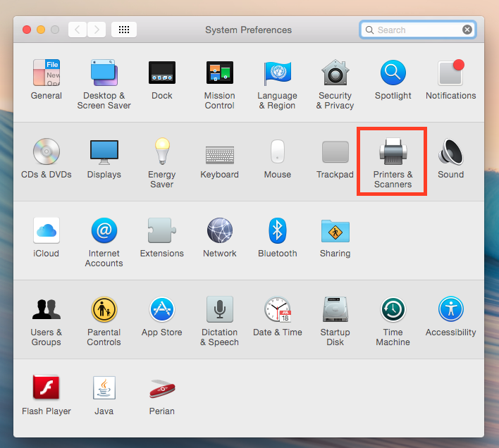Focus the Search field
Viewport: 499px width, 448px height.
pyautogui.click(x=418, y=30)
